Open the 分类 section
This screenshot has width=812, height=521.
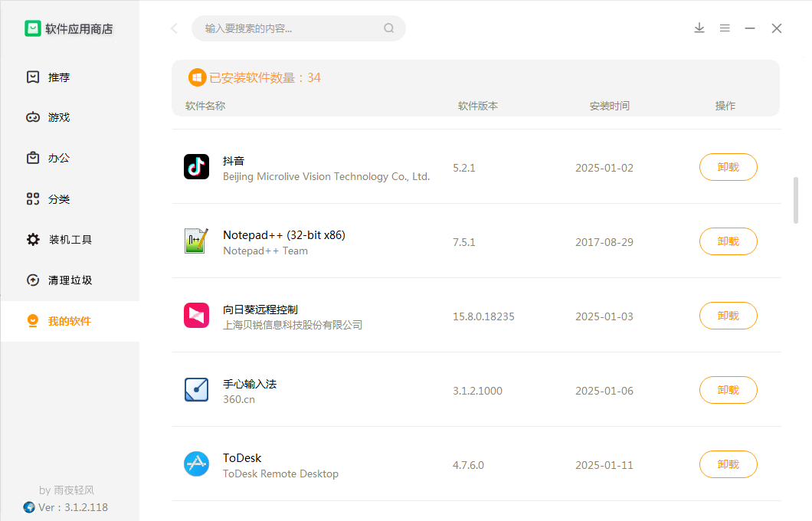(70, 199)
